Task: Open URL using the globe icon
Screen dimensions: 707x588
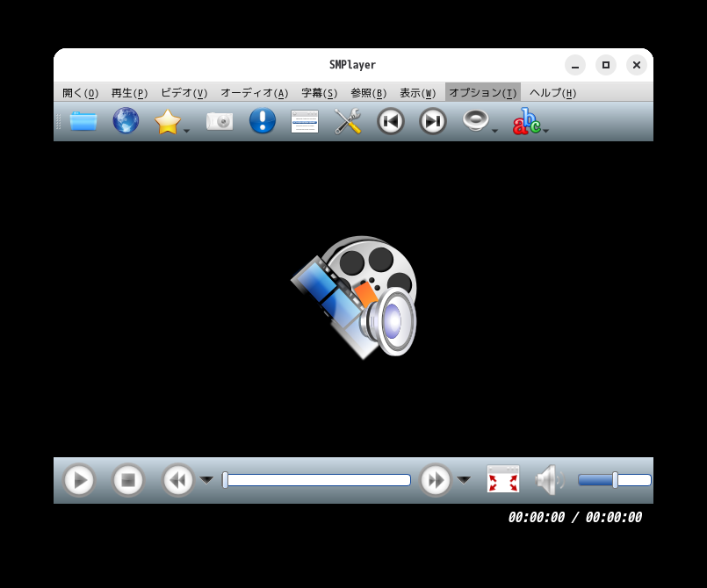Action: point(126,121)
